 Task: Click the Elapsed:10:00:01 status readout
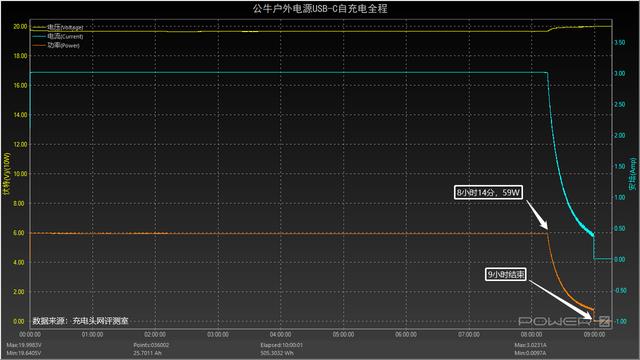(282, 345)
